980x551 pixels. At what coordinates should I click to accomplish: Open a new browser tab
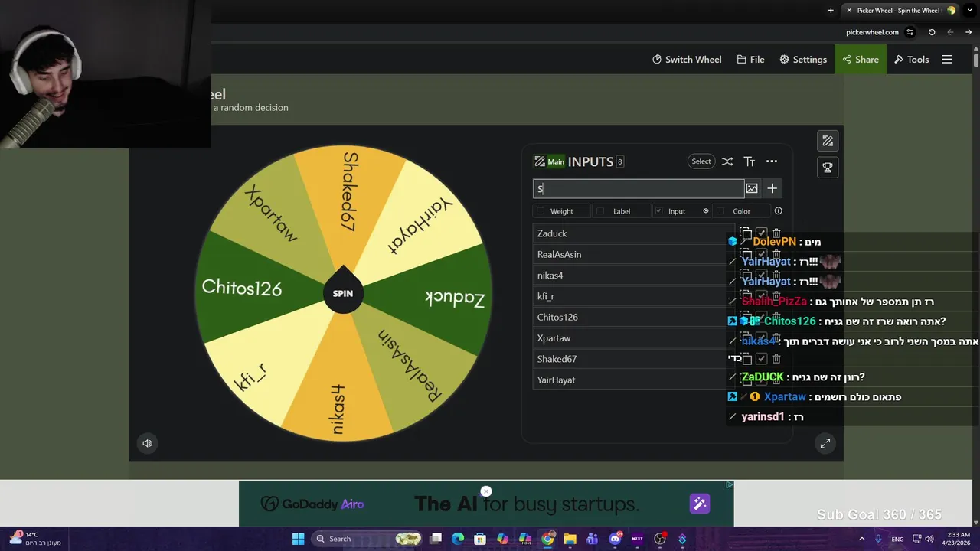point(831,10)
